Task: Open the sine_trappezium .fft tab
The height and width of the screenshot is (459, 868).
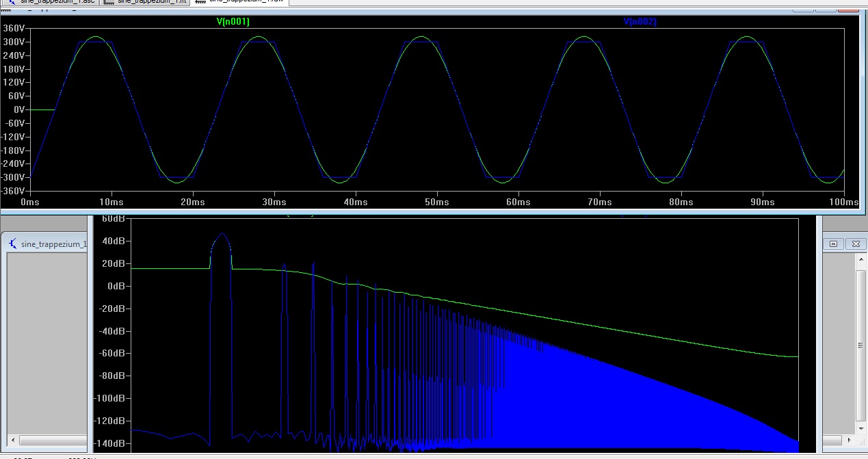Action: tap(152, 2)
